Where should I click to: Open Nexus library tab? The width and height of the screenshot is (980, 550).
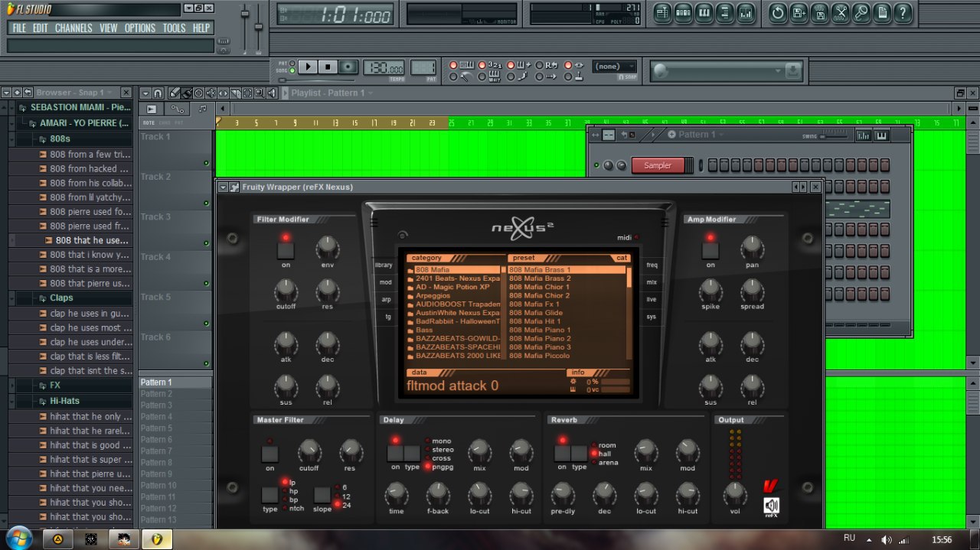pyautogui.click(x=384, y=265)
